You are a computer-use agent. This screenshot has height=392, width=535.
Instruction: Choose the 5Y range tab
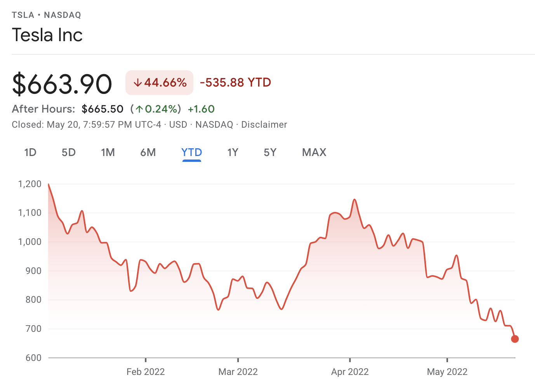(x=270, y=153)
